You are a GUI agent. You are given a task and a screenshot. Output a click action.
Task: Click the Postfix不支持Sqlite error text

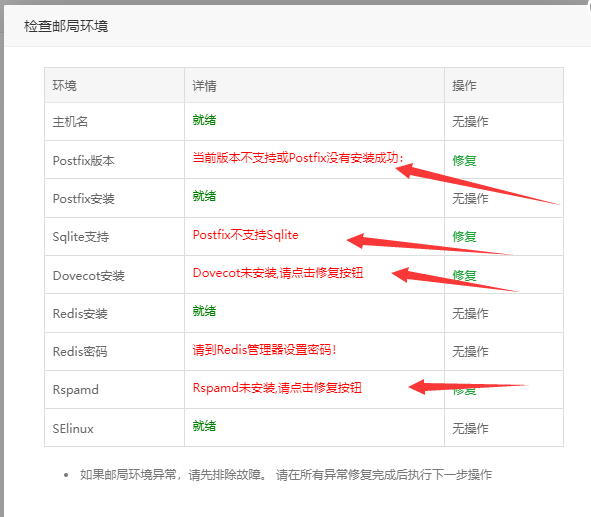(245, 235)
